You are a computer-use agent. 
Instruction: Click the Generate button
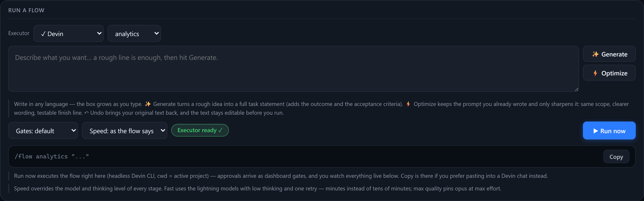point(609,54)
